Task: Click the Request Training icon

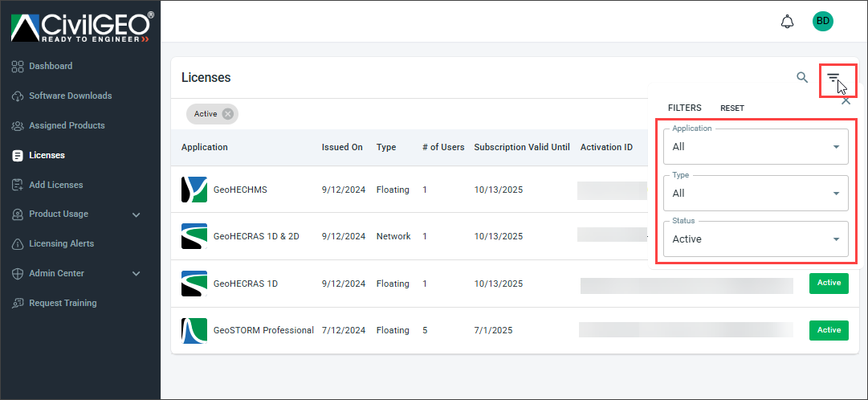Action: pyautogui.click(x=17, y=303)
